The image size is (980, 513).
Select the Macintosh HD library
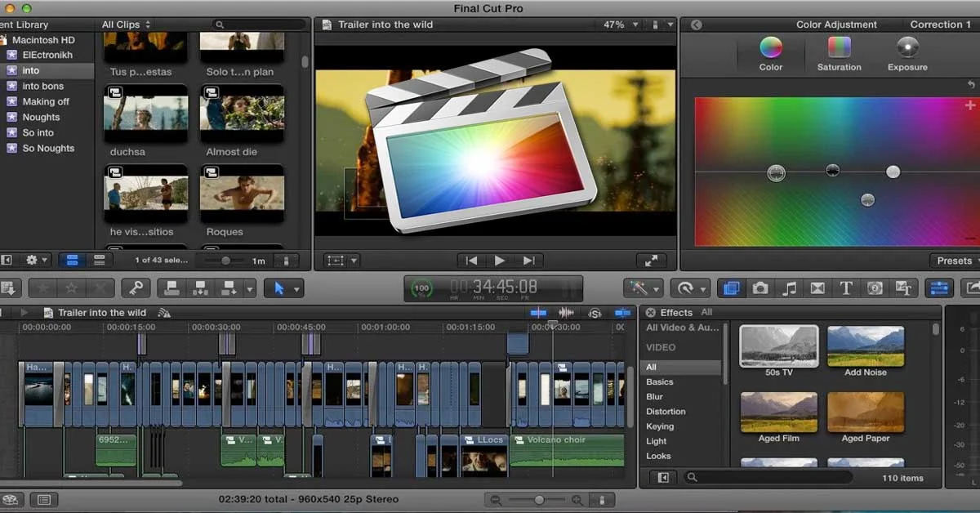point(43,40)
